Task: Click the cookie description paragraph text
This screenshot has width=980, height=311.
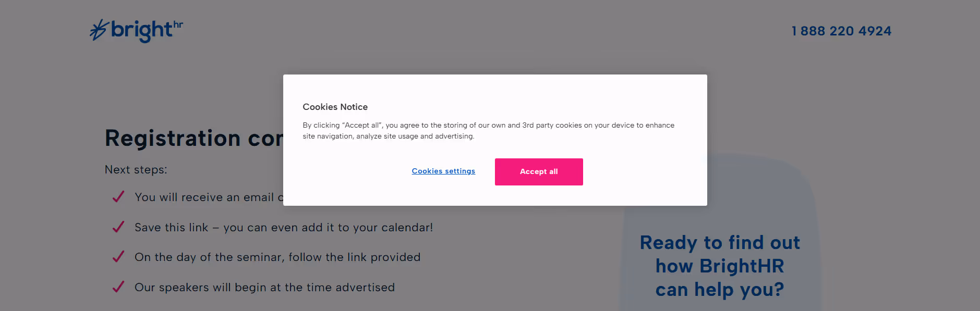Action: pyautogui.click(x=489, y=131)
